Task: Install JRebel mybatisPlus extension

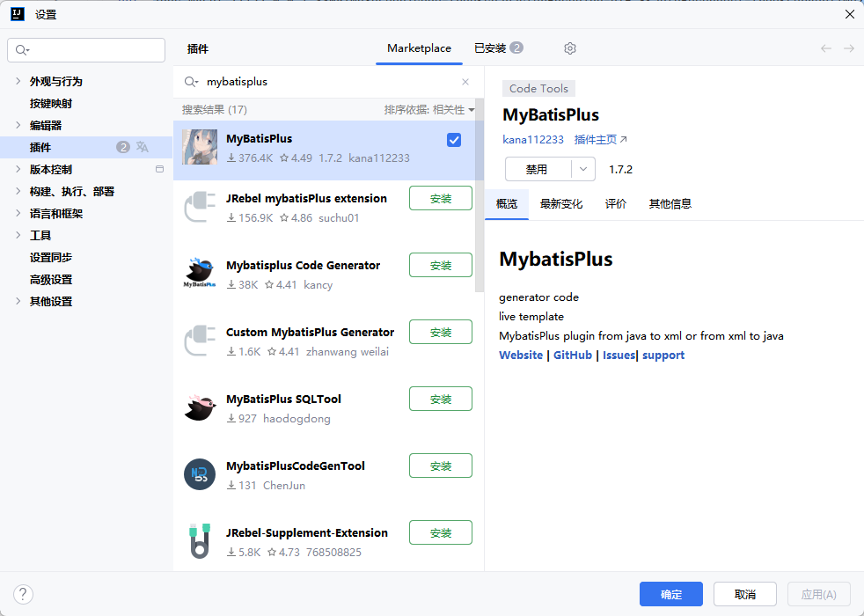Action: click(x=440, y=198)
